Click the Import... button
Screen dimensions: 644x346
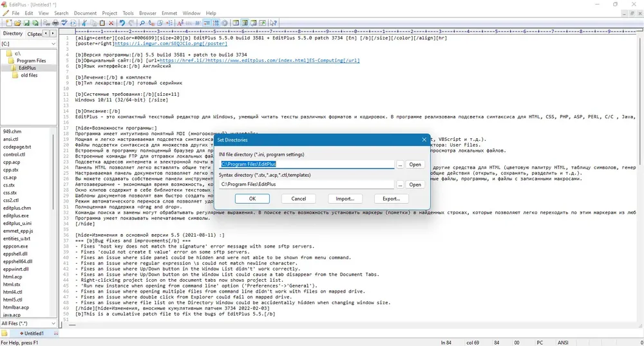coord(345,199)
